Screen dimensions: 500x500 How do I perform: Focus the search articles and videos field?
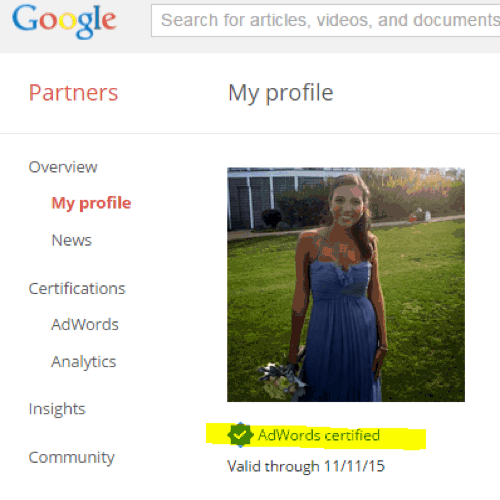(x=326, y=20)
